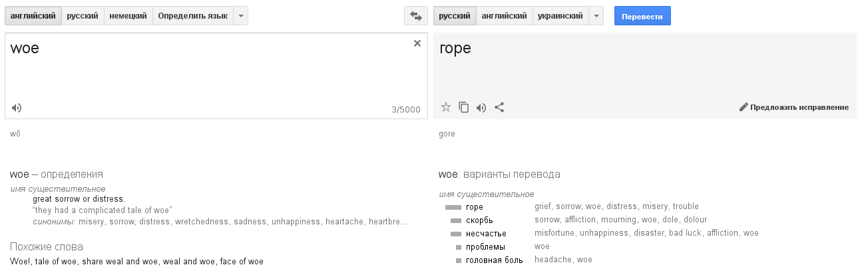The height and width of the screenshot is (273, 868).
Task: Star the translation to save it
Action: pyautogui.click(x=446, y=107)
